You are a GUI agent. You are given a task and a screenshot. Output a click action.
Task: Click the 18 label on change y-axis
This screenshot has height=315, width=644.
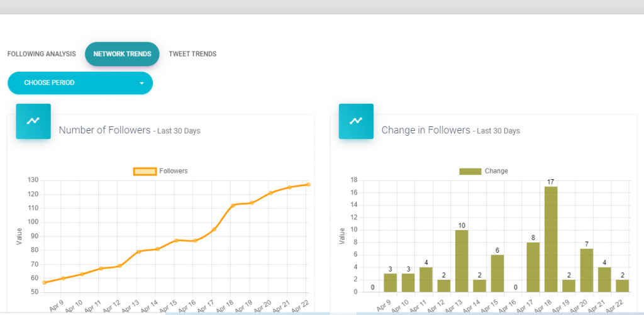click(x=354, y=180)
